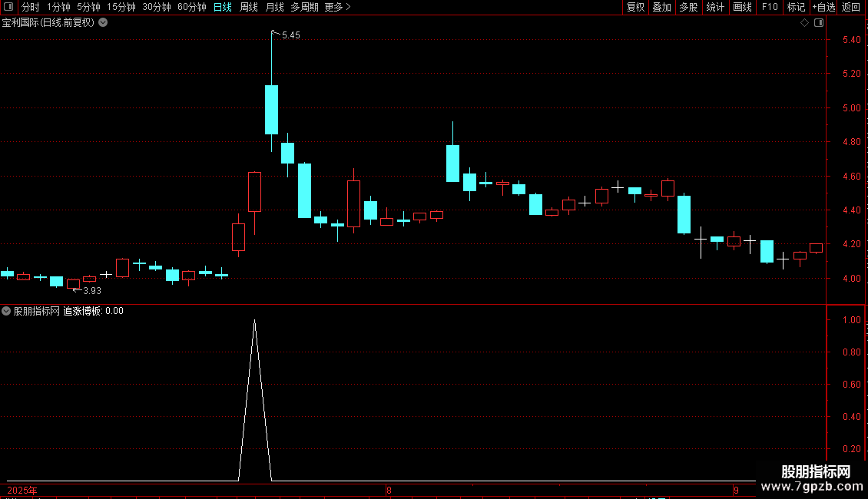Toggle the panel layout icon at top-left
868x499 pixels.
click(x=8, y=7)
